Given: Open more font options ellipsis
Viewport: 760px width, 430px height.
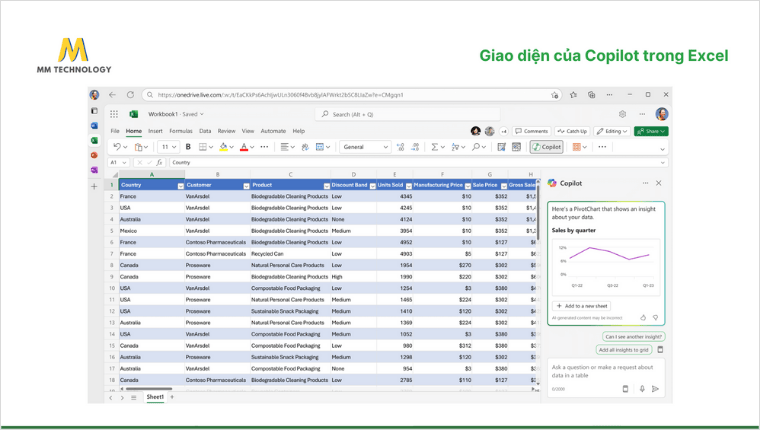Looking at the screenshot, I should click(x=264, y=146).
